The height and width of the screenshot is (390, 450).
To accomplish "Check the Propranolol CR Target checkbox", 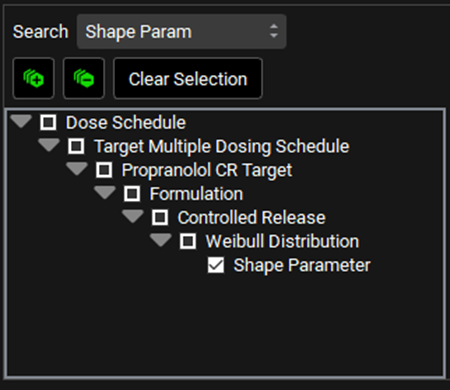I will point(104,170).
